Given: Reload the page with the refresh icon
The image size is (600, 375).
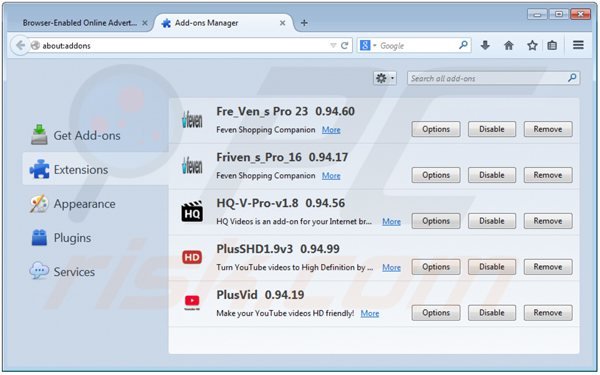Looking at the screenshot, I should point(344,46).
